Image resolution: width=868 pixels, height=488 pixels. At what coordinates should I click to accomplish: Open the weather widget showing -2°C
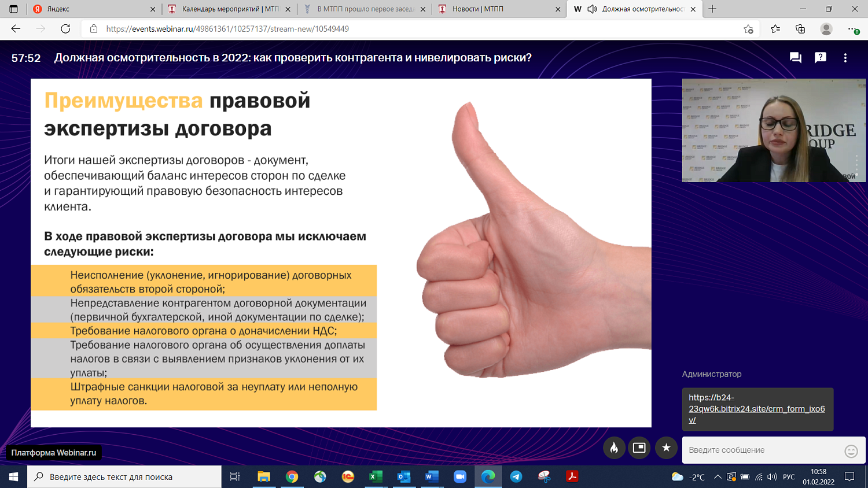(688, 477)
